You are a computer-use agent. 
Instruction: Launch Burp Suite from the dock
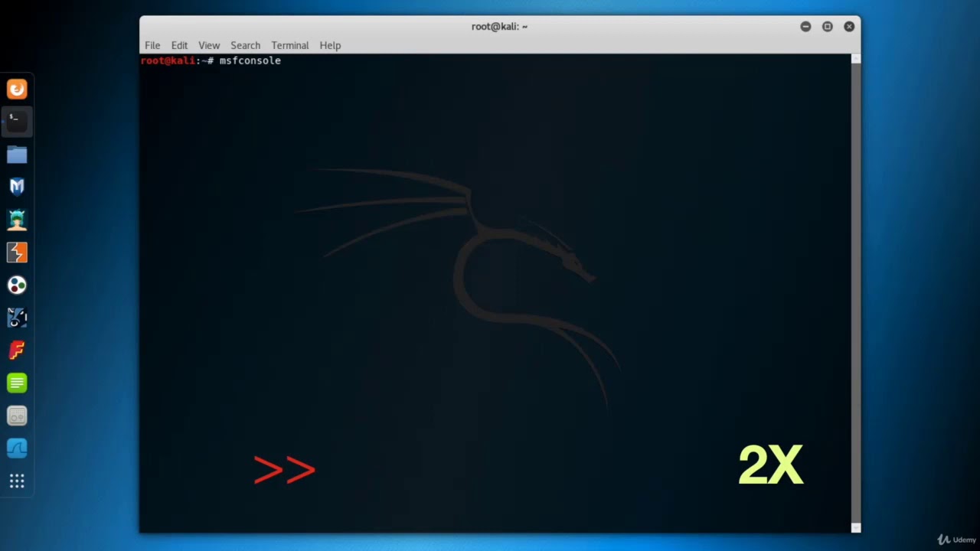pyautogui.click(x=17, y=253)
